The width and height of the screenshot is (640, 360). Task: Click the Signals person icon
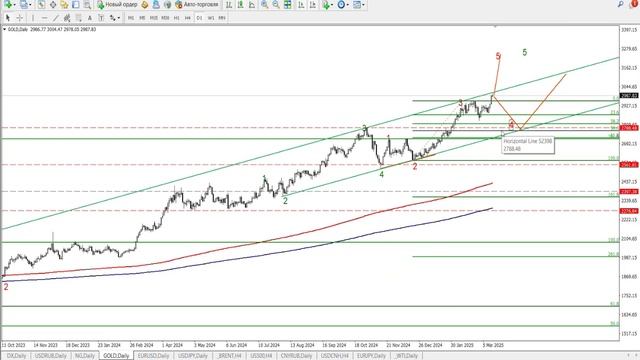click(156, 4)
